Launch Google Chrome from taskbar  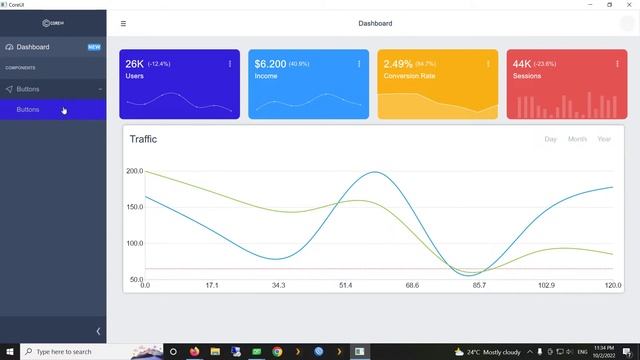point(277,351)
